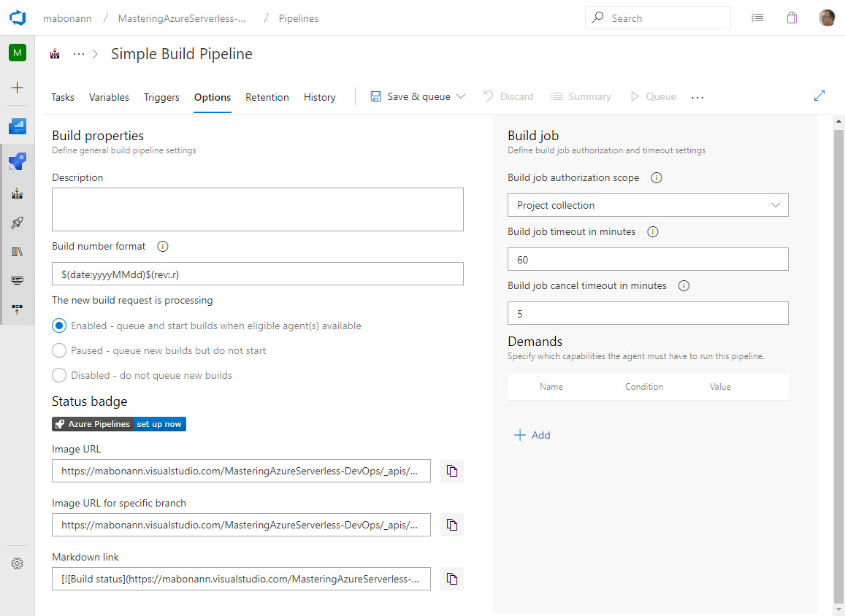The image size is (845, 616).
Task: Click the Summary button
Action: click(x=581, y=96)
